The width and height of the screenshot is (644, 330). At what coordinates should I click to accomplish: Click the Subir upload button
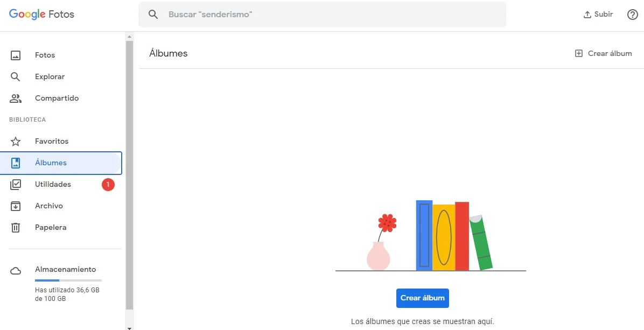point(598,15)
